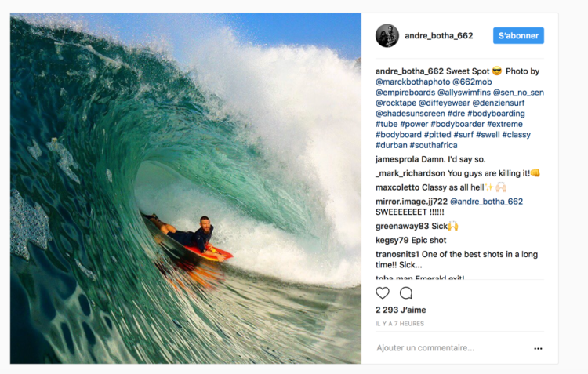Open the IL Y A 7 HEURES timestamp
Screen dimensions: 588x374
[x=400, y=323]
